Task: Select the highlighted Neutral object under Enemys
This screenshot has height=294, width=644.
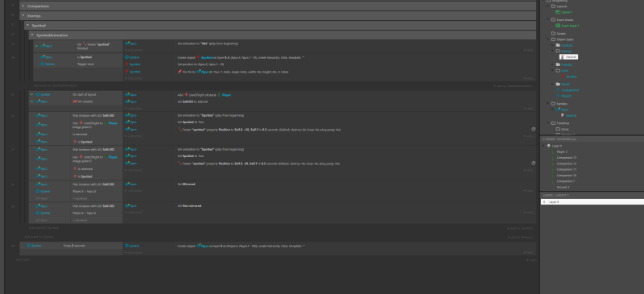Action: coord(569,56)
